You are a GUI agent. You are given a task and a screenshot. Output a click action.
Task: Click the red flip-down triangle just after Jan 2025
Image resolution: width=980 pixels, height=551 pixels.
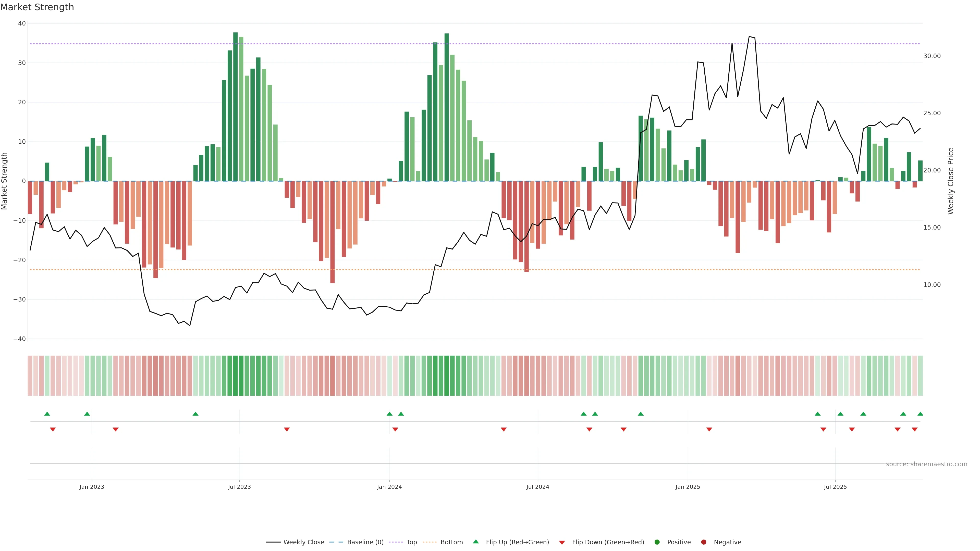(709, 429)
